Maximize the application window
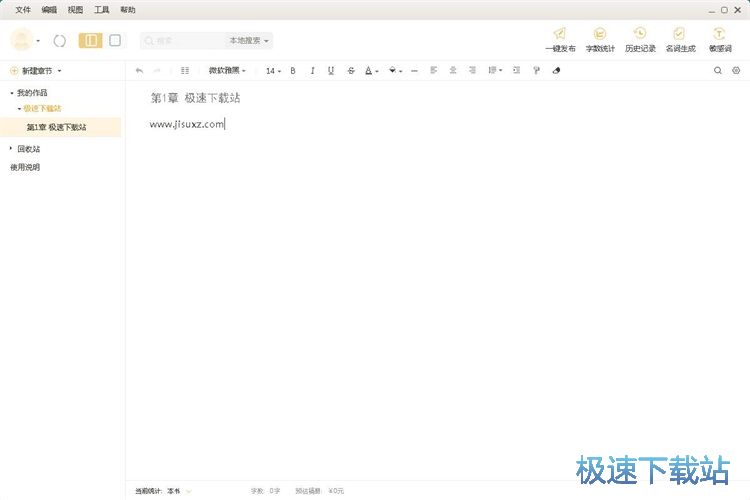Image resolution: width=750 pixels, height=500 pixels. tap(724, 10)
